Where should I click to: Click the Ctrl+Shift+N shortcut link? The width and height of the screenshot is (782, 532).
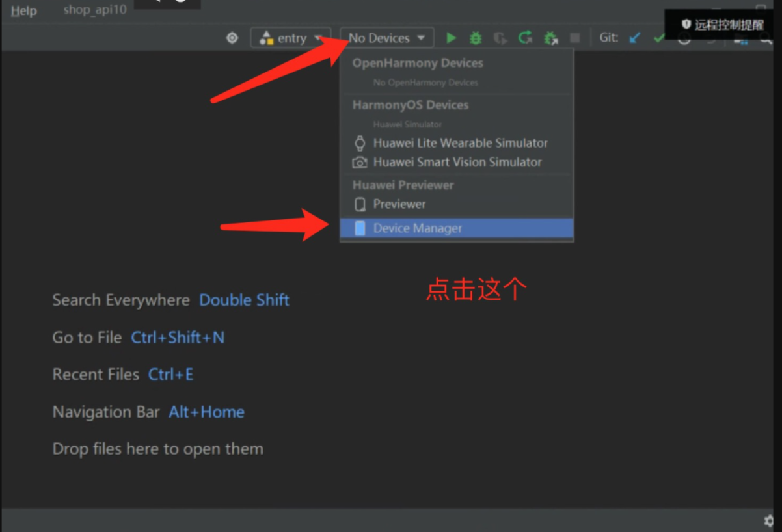point(178,338)
